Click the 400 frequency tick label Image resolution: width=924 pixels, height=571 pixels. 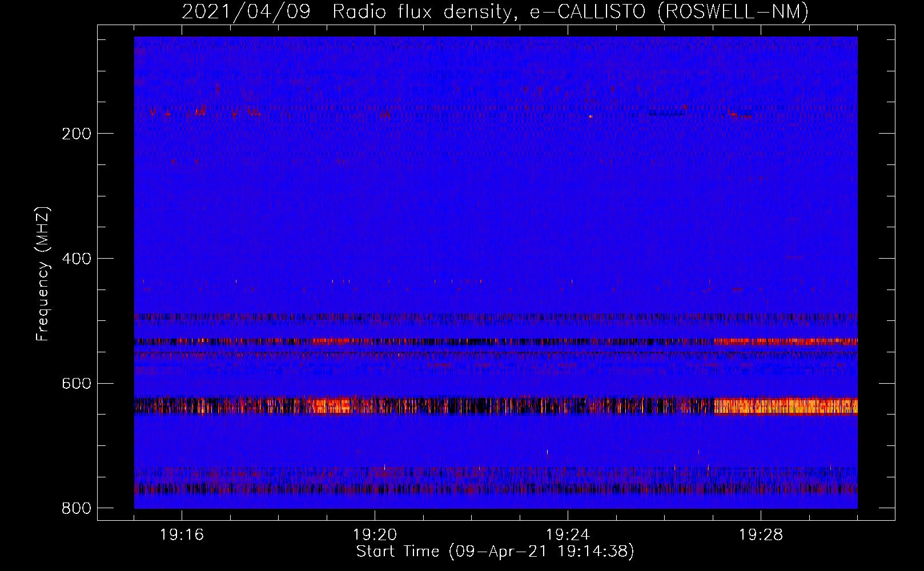pyautogui.click(x=77, y=259)
